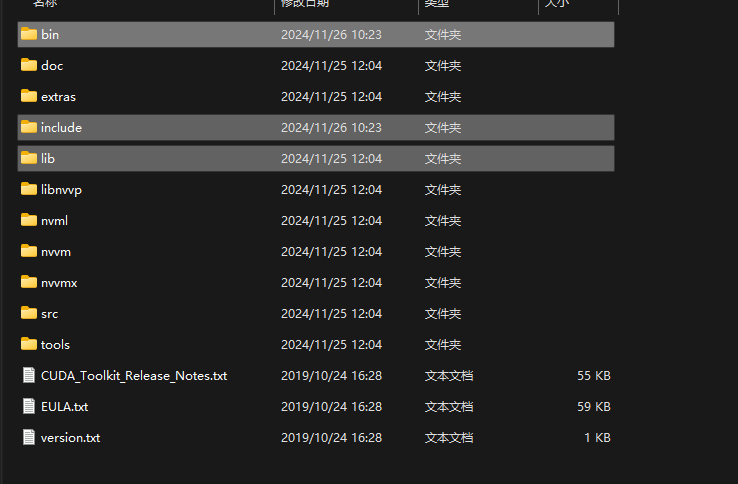Click the text file icon for EULA.txt
Screen dimensions: 738x484
pyautogui.click(x=29, y=406)
